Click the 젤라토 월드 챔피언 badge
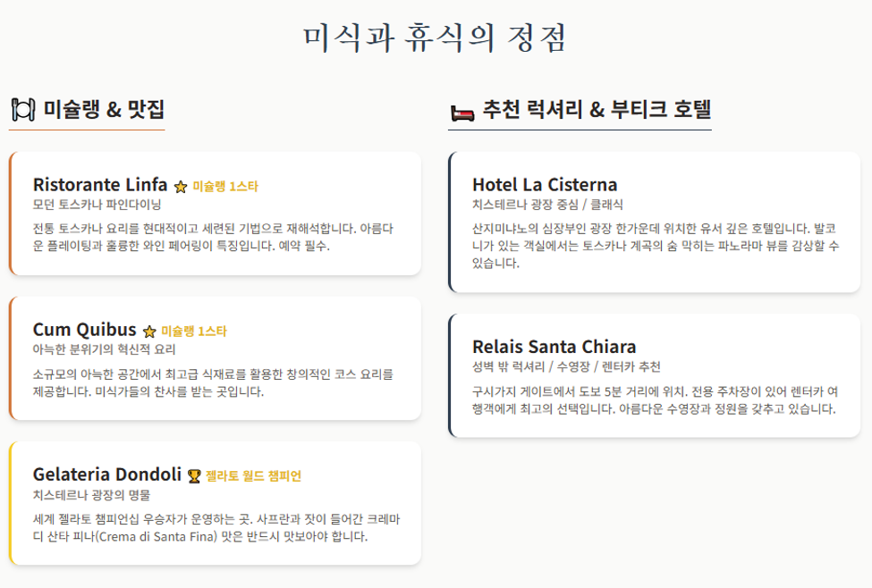The height and width of the screenshot is (588, 872). point(254,475)
